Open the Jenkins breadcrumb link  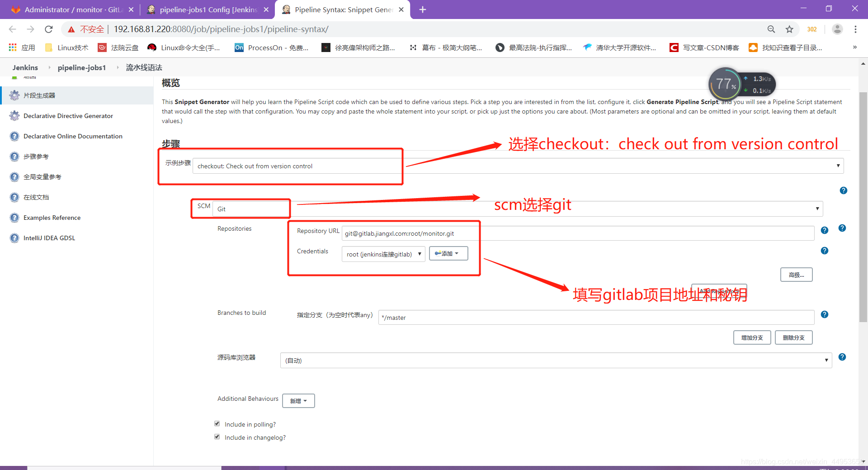click(x=25, y=67)
